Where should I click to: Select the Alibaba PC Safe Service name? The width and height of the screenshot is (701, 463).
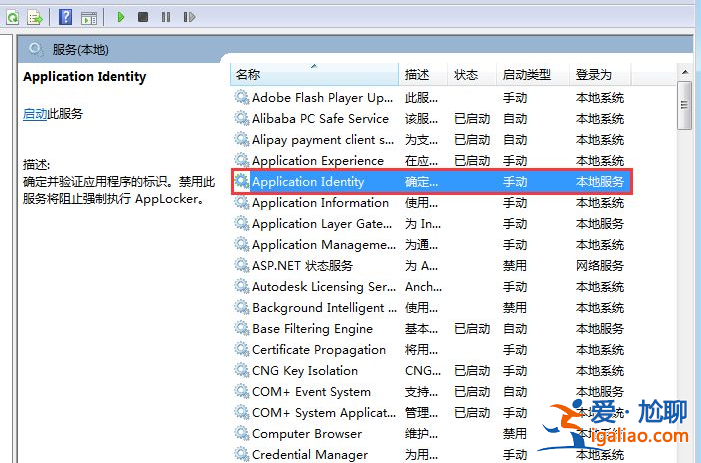click(320, 118)
